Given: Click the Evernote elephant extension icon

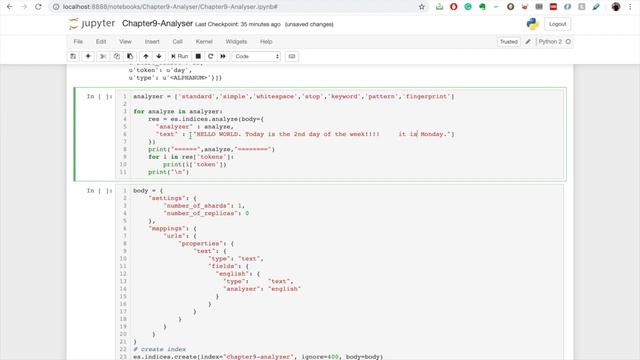Looking at the screenshot, I should (x=482, y=7).
